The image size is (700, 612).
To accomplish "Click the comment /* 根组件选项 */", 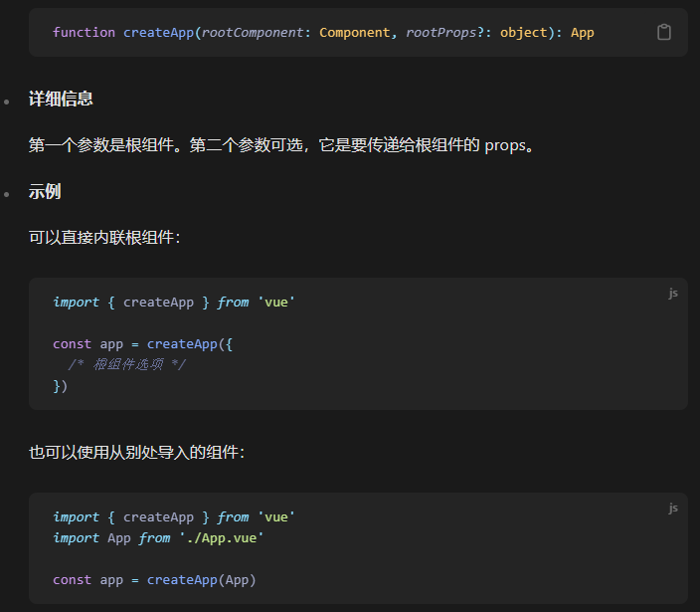I will point(127,364).
